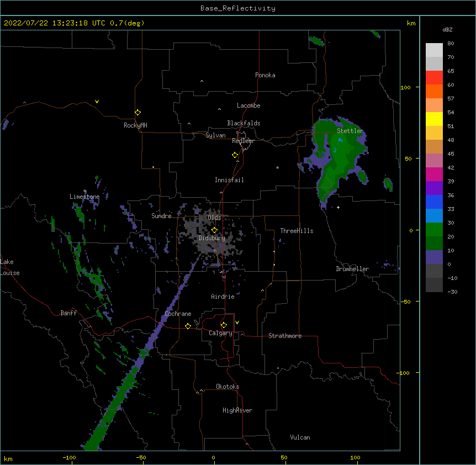Viewport: 476px width, 465px height.
Task: Click the dBZ legend heading
Action: point(447,29)
